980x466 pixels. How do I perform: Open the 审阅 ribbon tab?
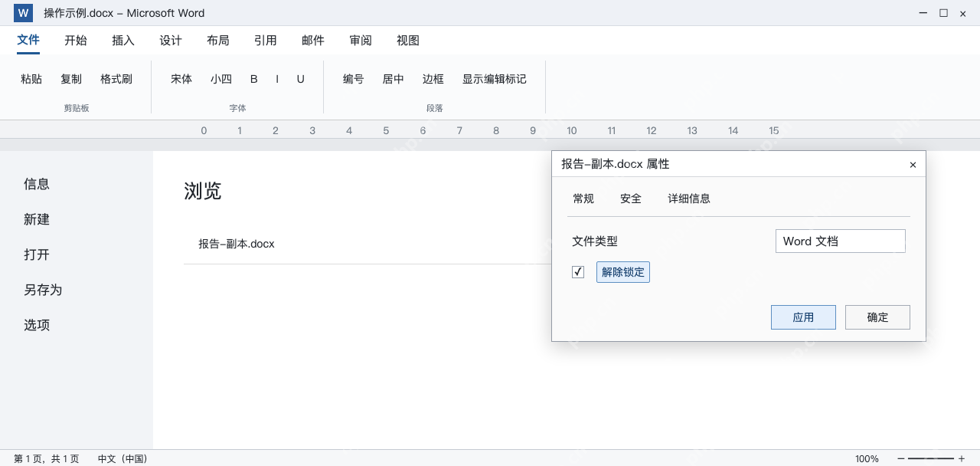click(x=361, y=41)
